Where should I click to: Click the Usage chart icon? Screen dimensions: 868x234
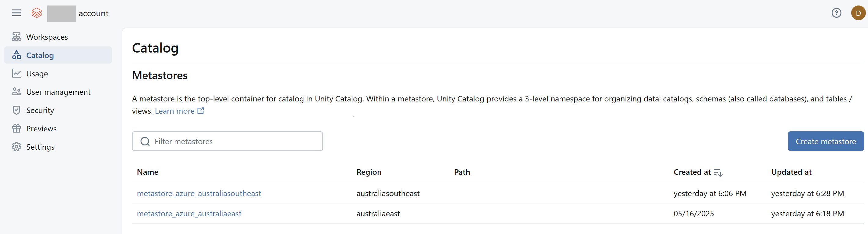[x=16, y=73]
